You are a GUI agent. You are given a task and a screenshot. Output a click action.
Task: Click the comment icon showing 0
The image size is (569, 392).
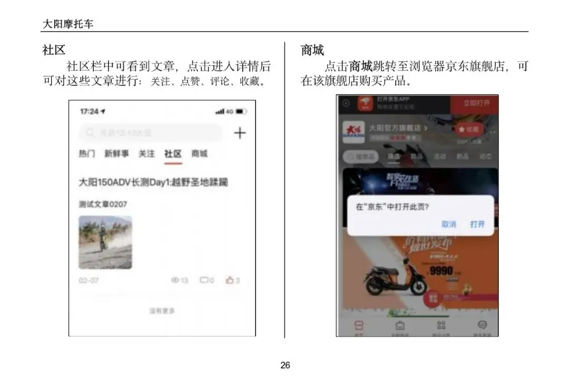pyautogui.click(x=204, y=280)
